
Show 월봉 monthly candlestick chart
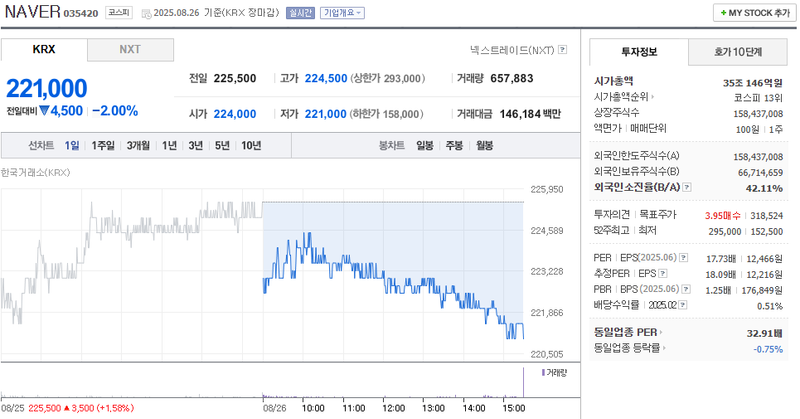pos(485,146)
